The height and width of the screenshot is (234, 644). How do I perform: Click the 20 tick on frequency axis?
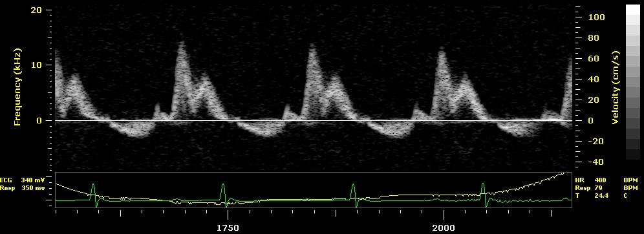(x=36, y=10)
